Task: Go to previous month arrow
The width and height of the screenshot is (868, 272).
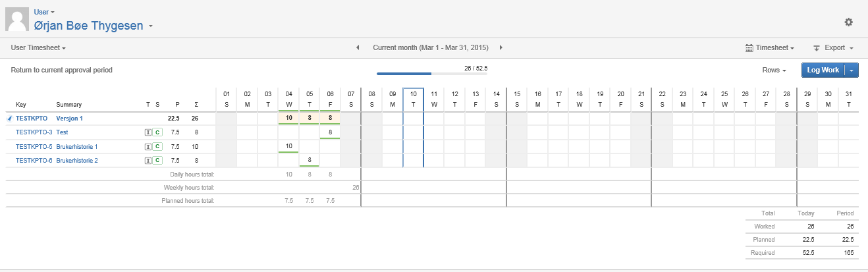Action: (x=358, y=47)
